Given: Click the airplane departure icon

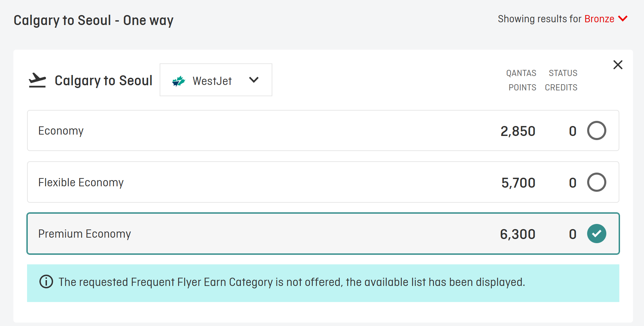Looking at the screenshot, I should click(x=37, y=80).
